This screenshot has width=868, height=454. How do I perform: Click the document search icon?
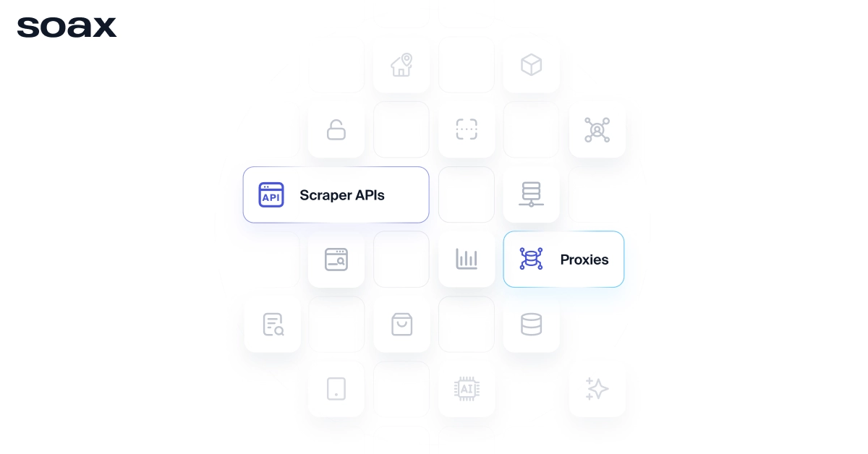(x=273, y=324)
